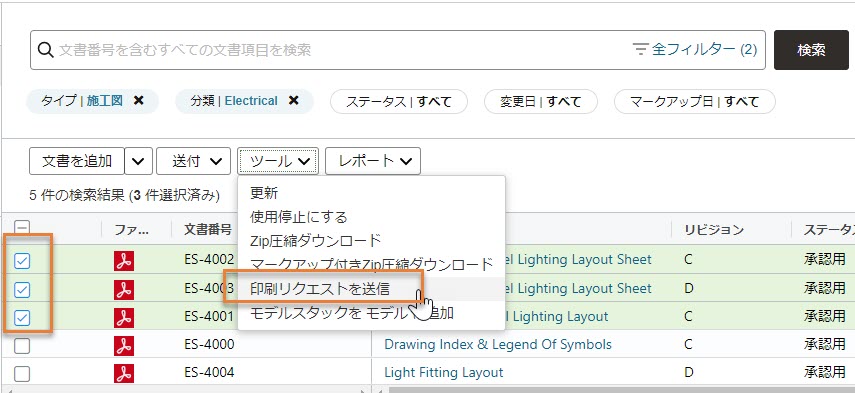855x393 pixels.
Task: Check the ES-4000 row checkbox
Action: tap(22, 346)
